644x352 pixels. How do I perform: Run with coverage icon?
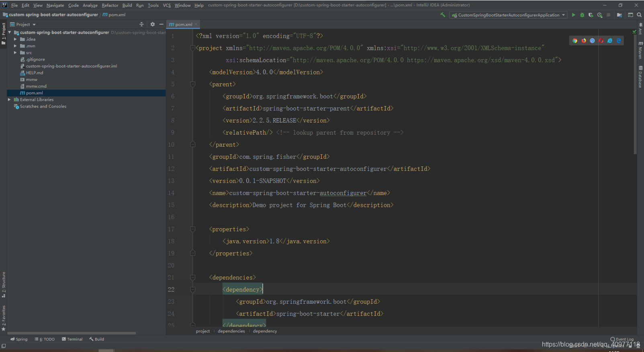click(x=591, y=15)
